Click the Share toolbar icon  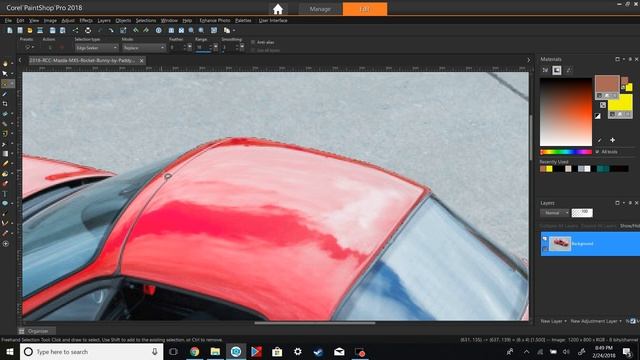click(x=76, y=30)
